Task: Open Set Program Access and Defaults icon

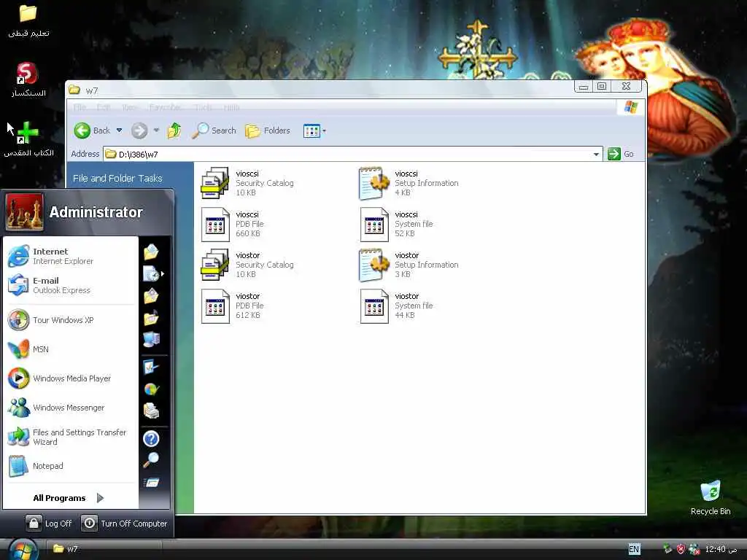Action: point(151,389)
